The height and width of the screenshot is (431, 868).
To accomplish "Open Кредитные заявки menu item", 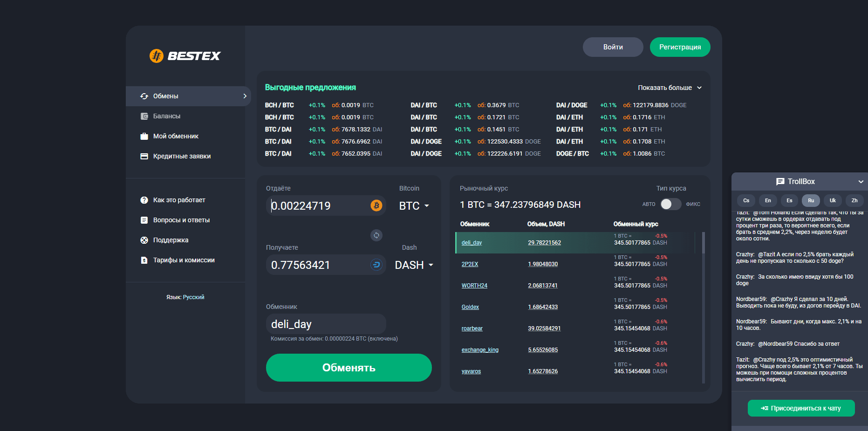I will pyautogui.click(x=182, y=156).
